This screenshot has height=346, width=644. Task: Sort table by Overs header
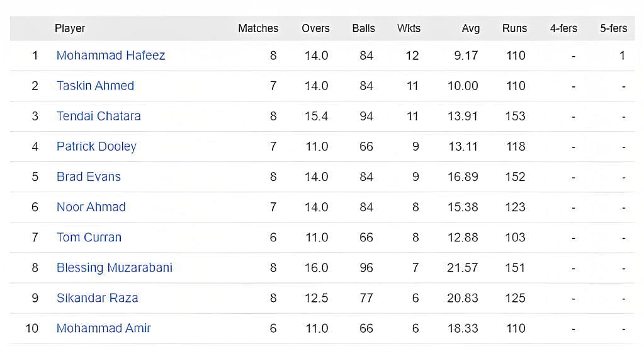pos(315,28)
